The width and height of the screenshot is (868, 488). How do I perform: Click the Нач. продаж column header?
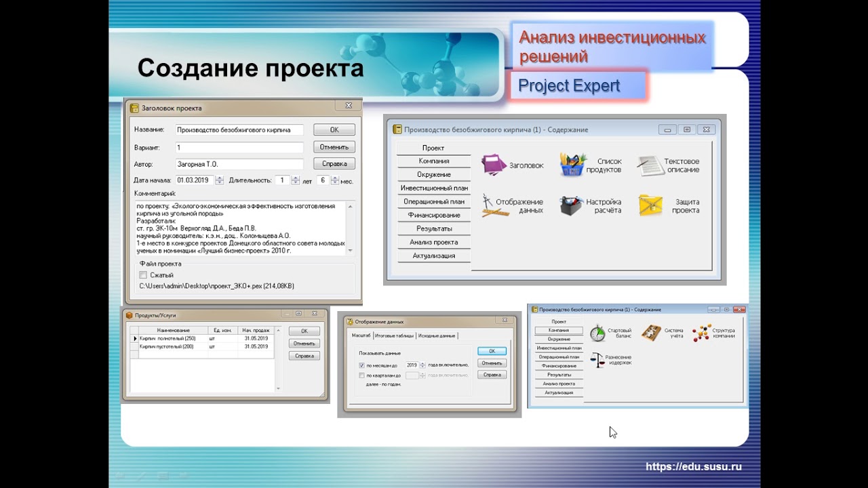256,330
